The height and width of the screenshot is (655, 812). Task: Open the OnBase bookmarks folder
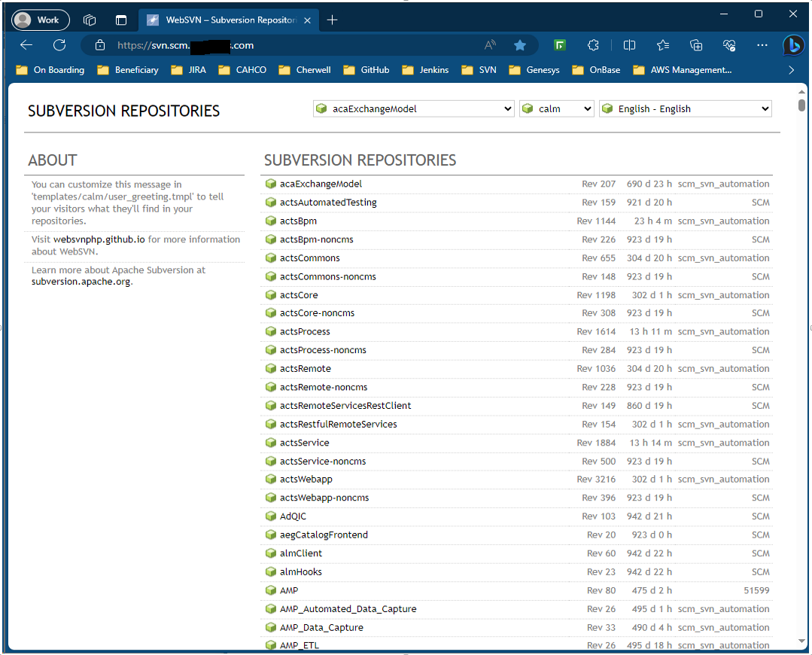click(x=596, y=70)
